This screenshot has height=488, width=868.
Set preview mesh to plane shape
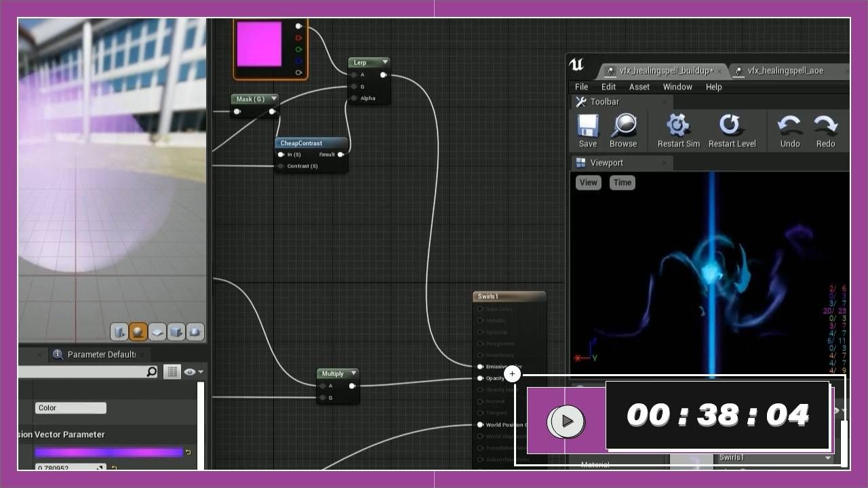(x=157, y=331)
